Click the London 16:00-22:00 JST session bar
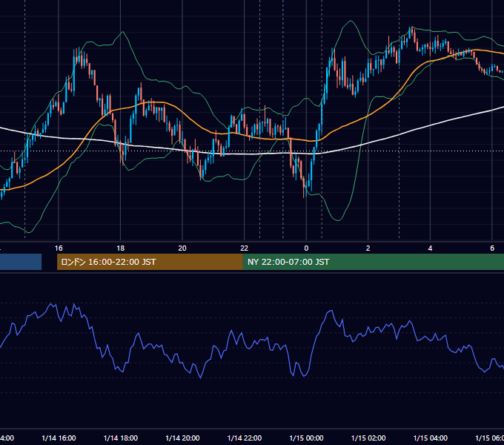The height and width of the screenshot is (445, 504). click(150, 262)
